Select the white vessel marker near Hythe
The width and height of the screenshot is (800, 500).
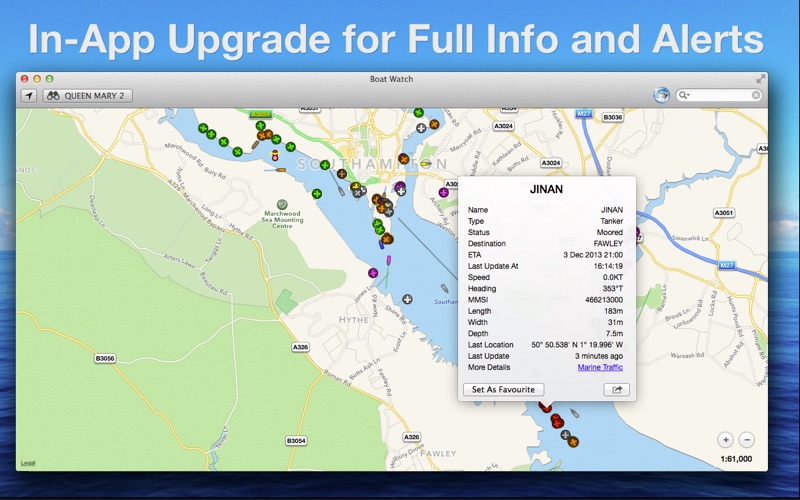tap(407, 299)
